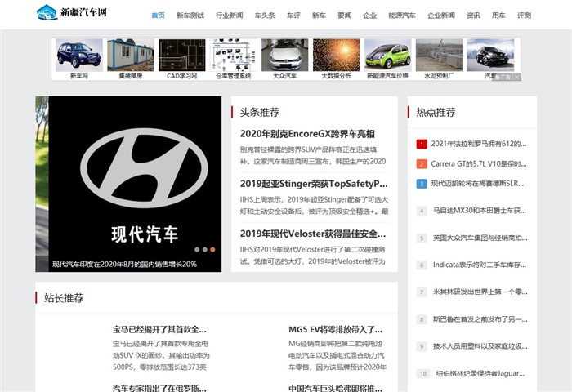Go to 行业新闻 section
Image resolution: width=572 pixels, height=392 pixels.
(229, 16)
